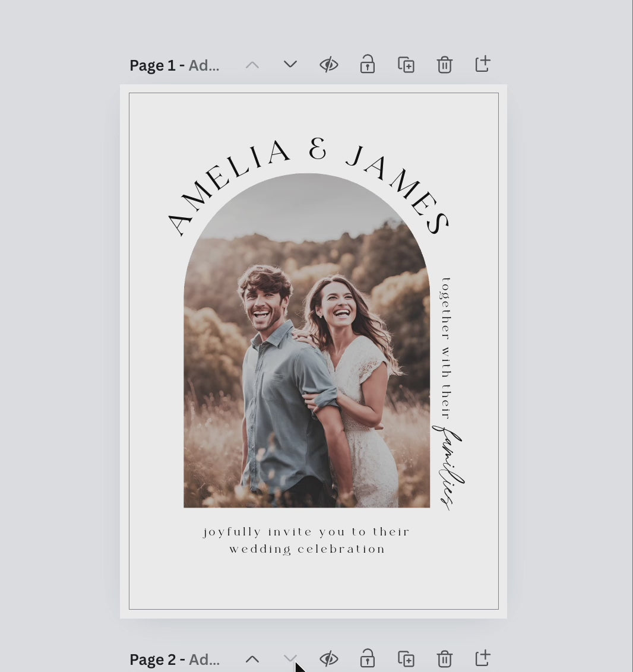
Task: Add a new page after Page 1
Action: (x=483, y=64)
